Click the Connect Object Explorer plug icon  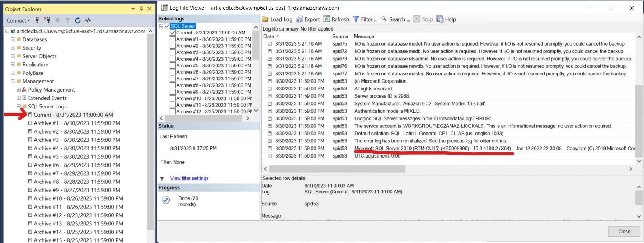[37, 20]
